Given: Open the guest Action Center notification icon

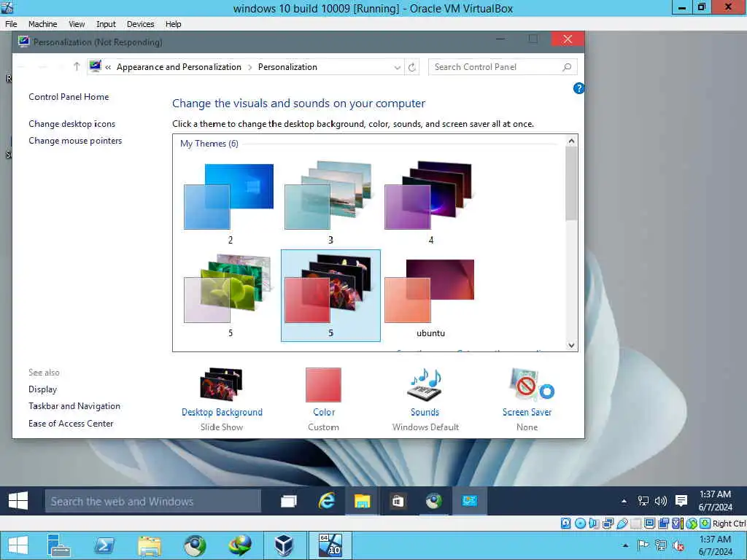Looking at the screenshot, I should click(681, 500).
